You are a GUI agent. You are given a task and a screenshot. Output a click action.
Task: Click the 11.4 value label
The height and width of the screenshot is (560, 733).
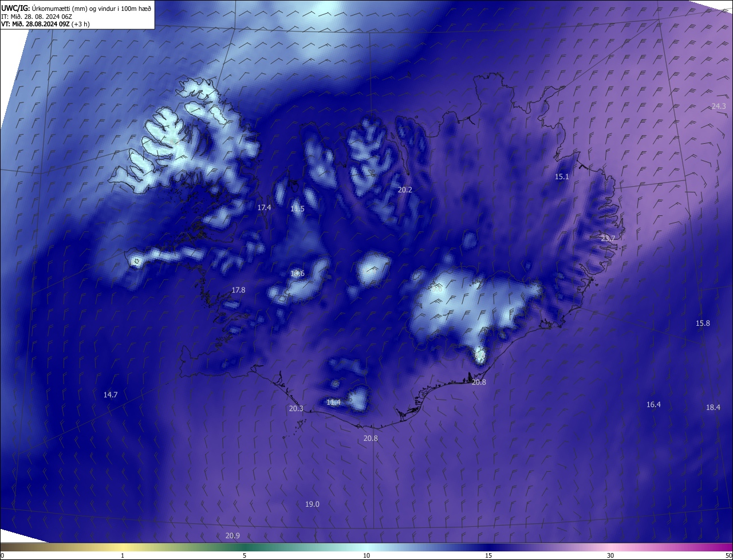pos(333,402)
